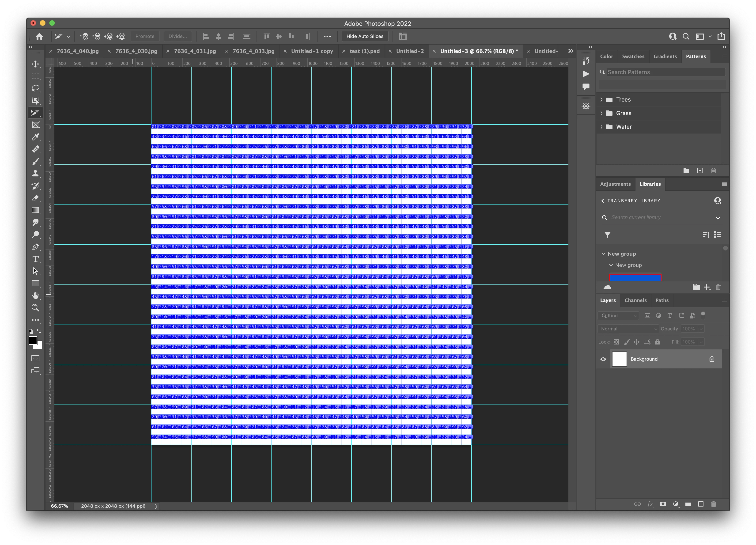
Task: Switch to the Channels tab
Action: pos(635,300)
